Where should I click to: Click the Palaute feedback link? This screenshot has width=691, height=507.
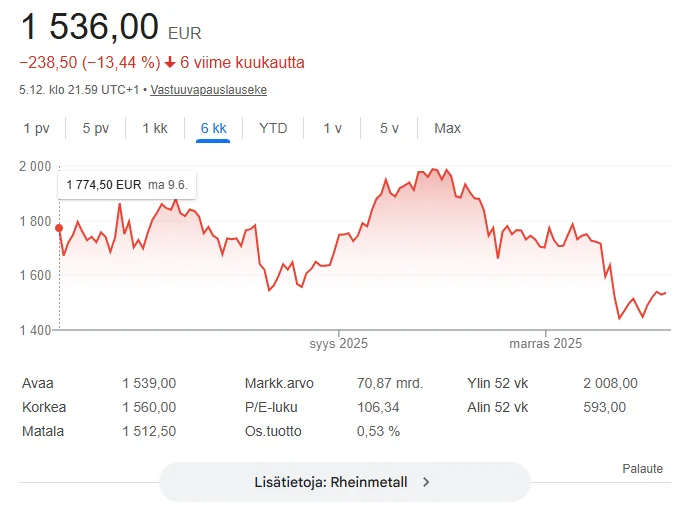(x=642, y=468)
